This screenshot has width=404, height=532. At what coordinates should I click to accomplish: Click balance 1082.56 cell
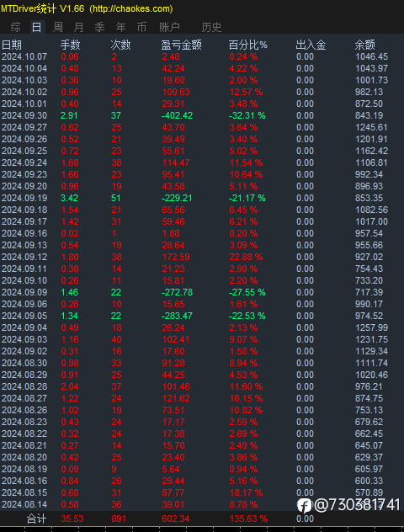pos(371,210)
